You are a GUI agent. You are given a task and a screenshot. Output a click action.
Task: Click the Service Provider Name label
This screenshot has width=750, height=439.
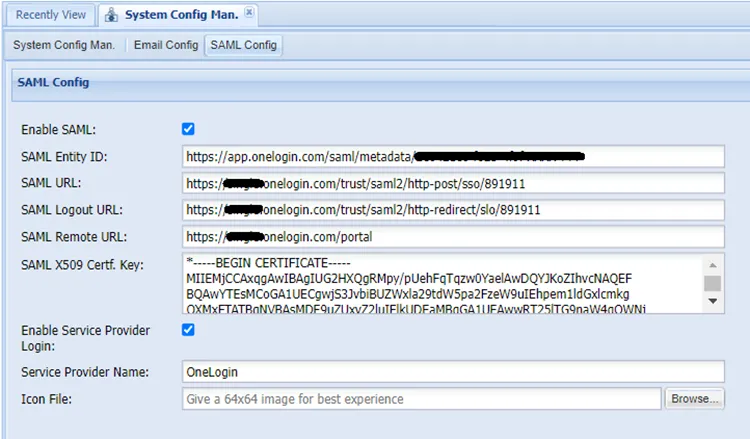click(85, 372)
